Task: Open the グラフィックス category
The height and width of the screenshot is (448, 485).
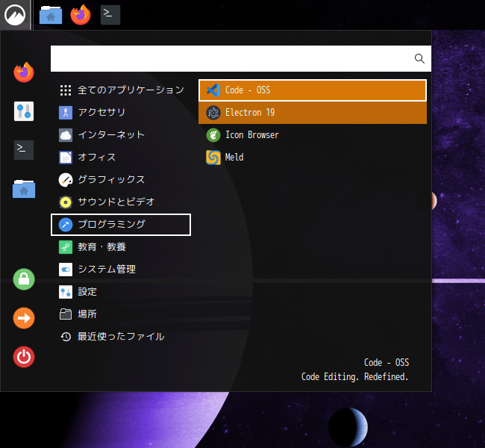Action: pos(121,179)
